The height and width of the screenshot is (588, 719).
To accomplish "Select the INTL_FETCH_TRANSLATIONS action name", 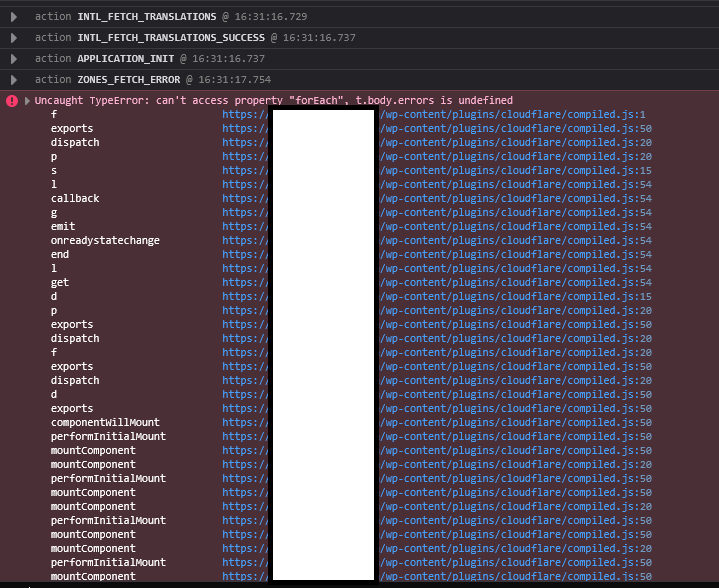I will point(147,17).
